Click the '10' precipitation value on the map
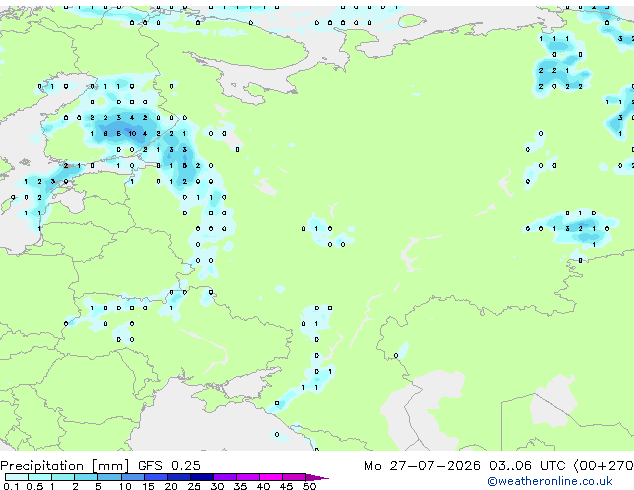The image size is (634, 490). coord(132,133)
